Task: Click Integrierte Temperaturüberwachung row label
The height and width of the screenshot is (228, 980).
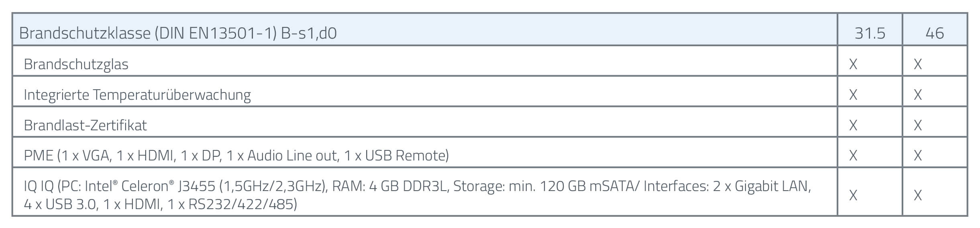Action: [x=137, y=95]
